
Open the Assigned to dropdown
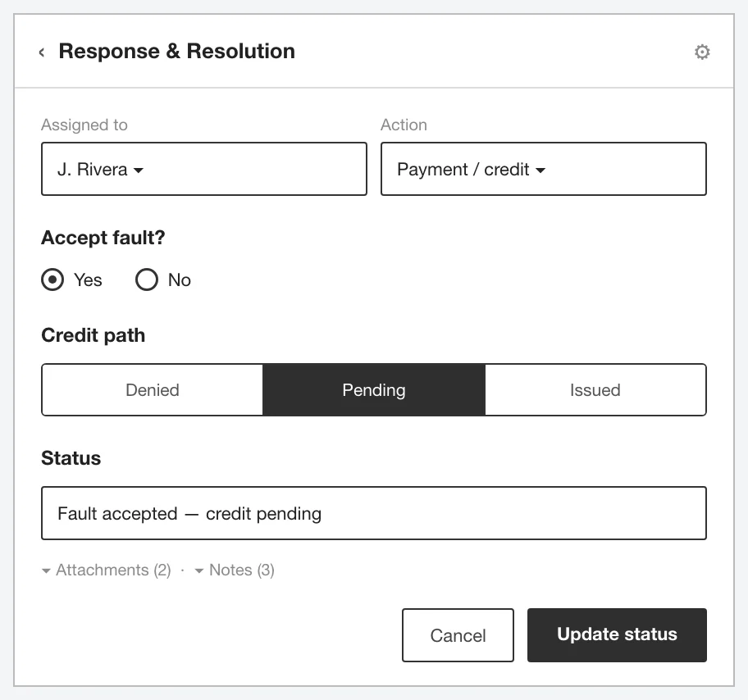tap(204, 169)
